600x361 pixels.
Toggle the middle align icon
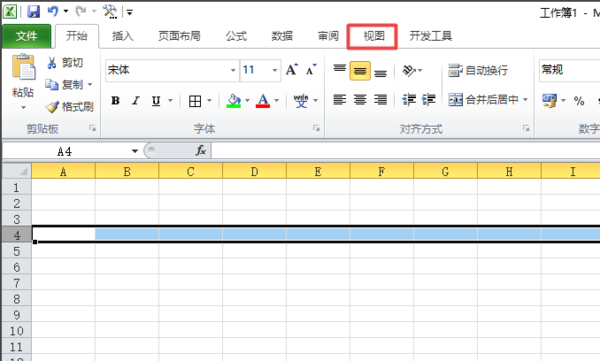coord(360,70)
